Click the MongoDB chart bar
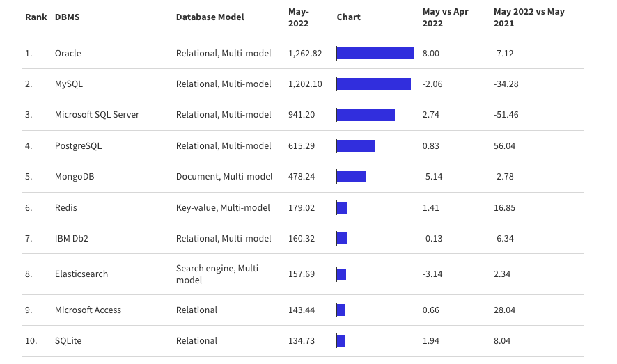617x364 pixels. [352, 177]
